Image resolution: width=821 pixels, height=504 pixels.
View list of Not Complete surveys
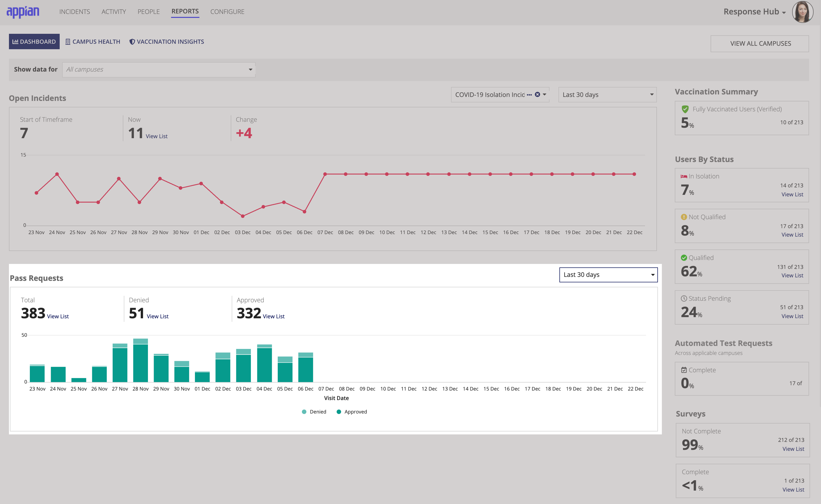[x=793, y=449]
